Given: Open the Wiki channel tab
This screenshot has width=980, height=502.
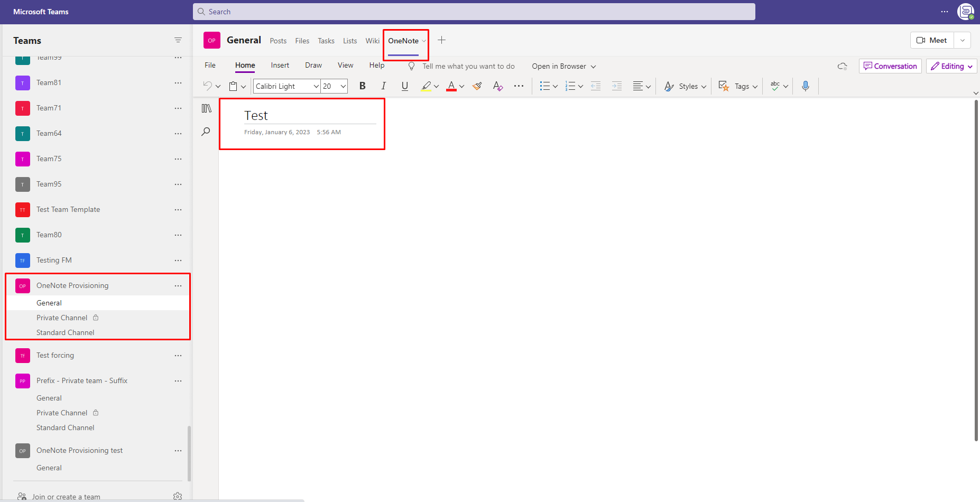Looking at the screenshot, I should coord(372,41).
